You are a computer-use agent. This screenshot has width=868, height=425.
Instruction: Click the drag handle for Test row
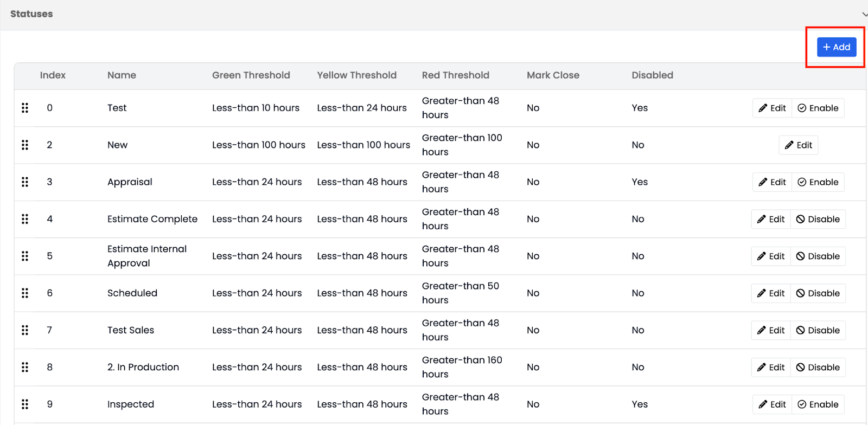[25, 108]
